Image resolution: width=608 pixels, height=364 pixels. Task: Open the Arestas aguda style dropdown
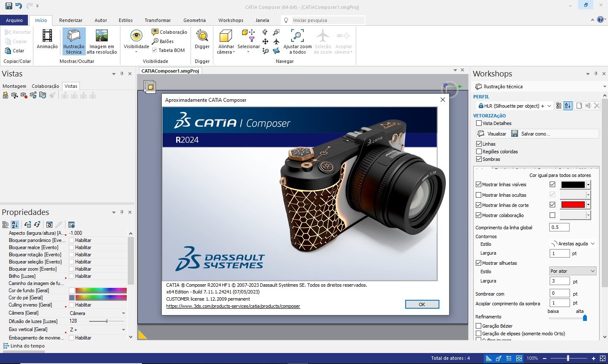[592, 244]
